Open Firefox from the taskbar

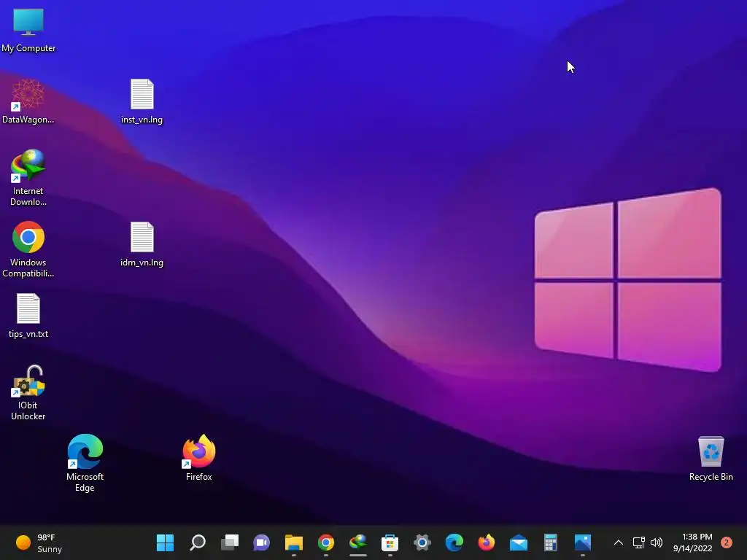coord(487,542)
